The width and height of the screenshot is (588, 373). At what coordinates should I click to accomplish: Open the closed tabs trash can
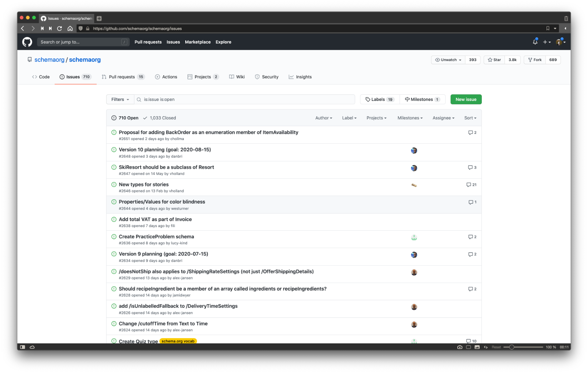566,18
